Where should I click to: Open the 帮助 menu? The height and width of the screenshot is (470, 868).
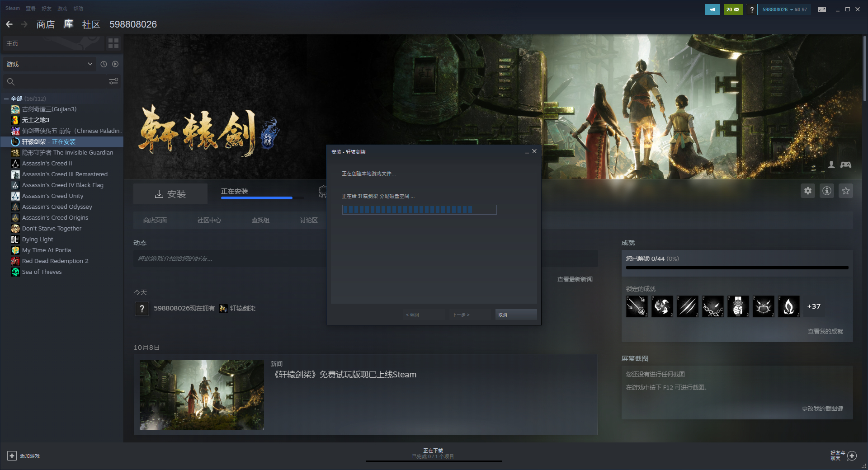pyautogui.click(x=78, y=9)
